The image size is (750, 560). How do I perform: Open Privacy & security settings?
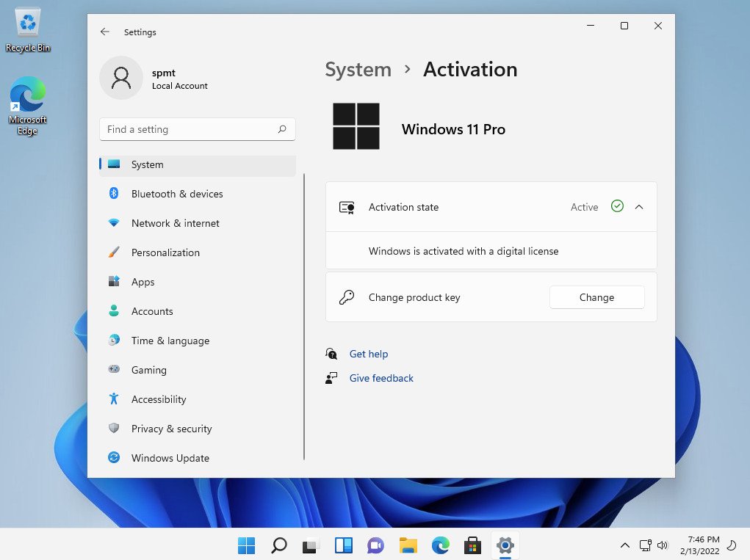pyautogui.click(x=197, y=429)
